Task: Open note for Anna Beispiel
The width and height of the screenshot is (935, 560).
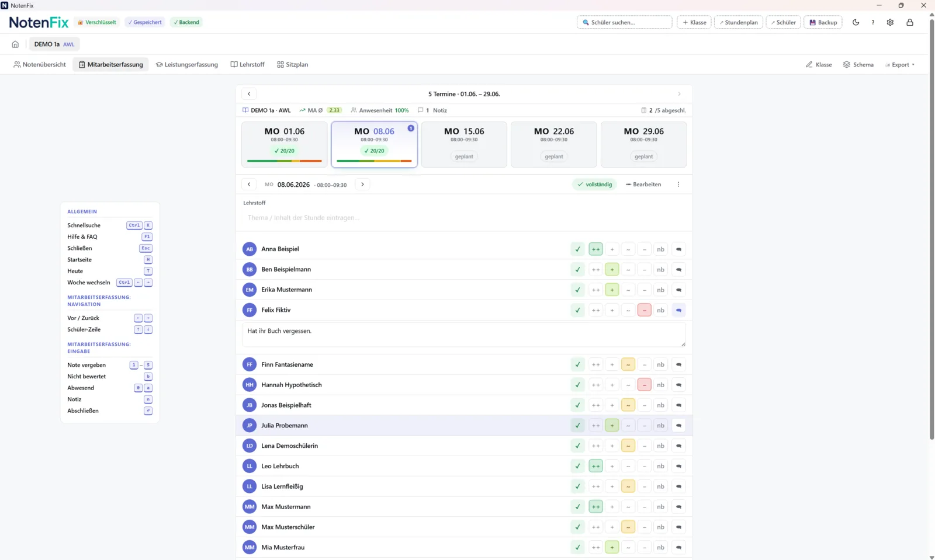Action: [678, 249]
